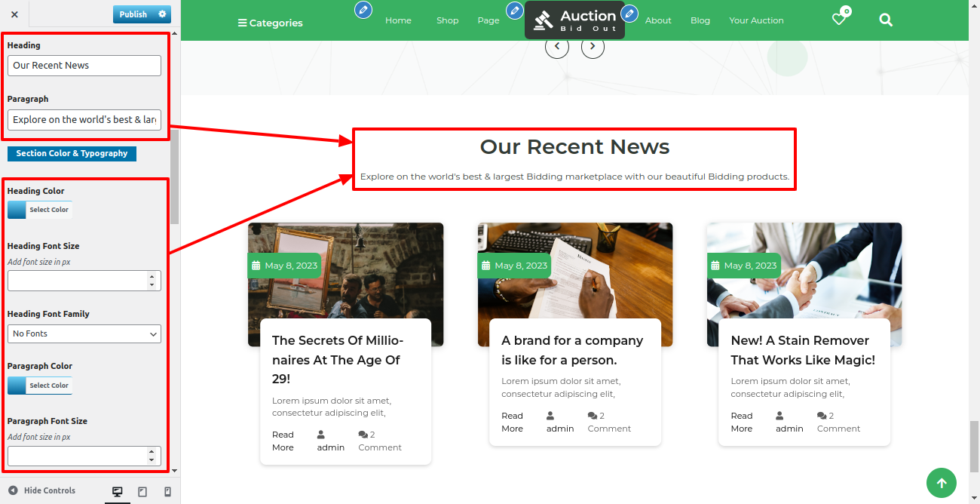Click the scroll-to-top arrow button
Image resolution: width=980 pixels, height=504 pixels.
(941, 483)
